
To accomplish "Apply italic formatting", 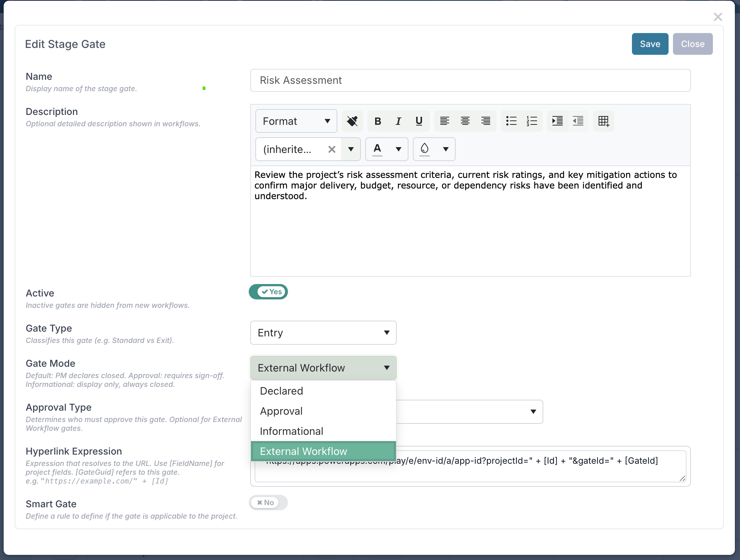I will pos(398,121).
